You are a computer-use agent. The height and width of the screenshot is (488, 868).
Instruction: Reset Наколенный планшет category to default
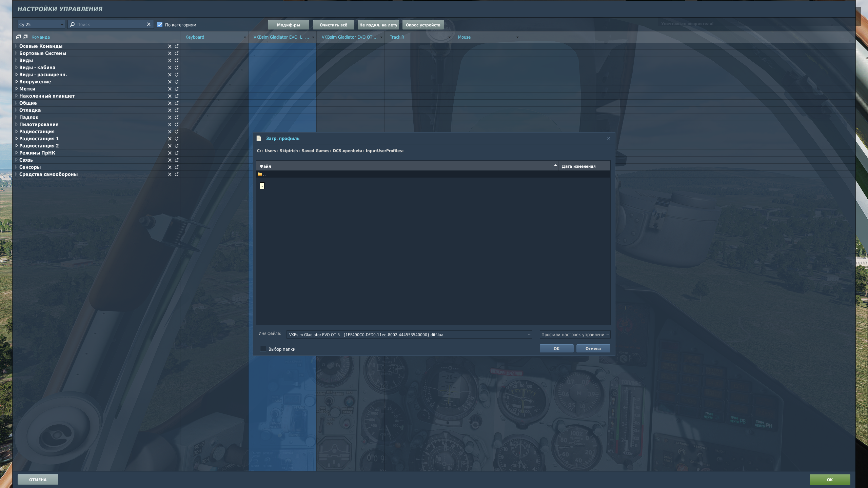coord(176,96)
